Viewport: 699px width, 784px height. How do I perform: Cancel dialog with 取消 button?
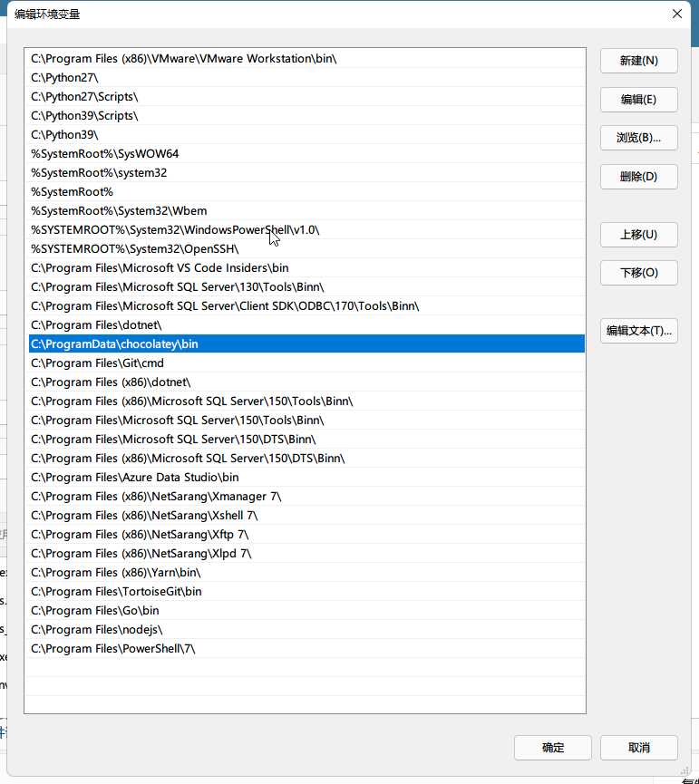tap(638, 748)
